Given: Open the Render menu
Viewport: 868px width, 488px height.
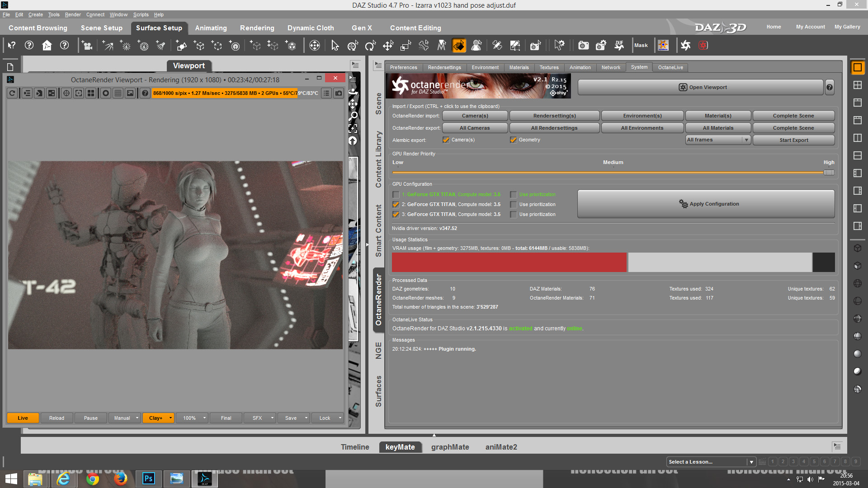Looking at the screenshot, I should (72, 14).
